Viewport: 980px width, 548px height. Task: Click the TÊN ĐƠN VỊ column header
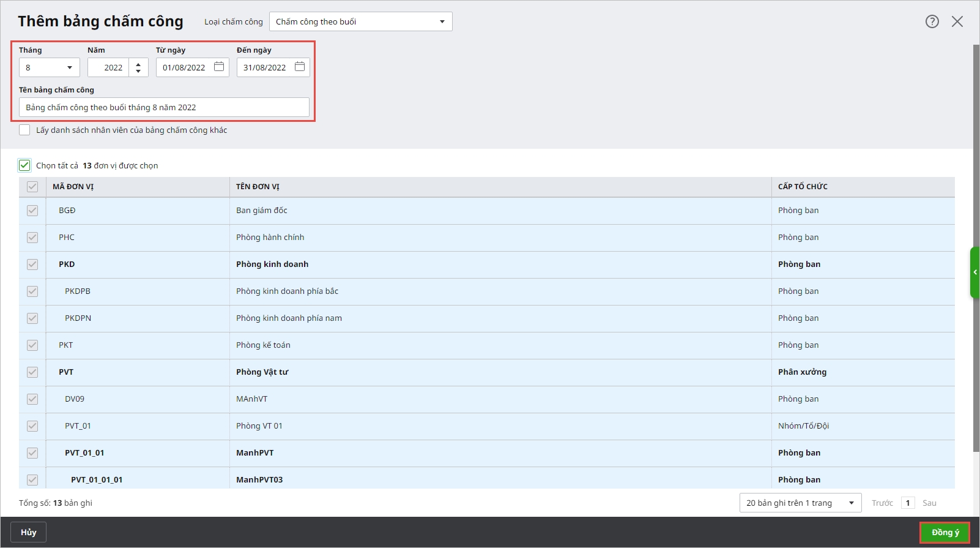[500, 187]
